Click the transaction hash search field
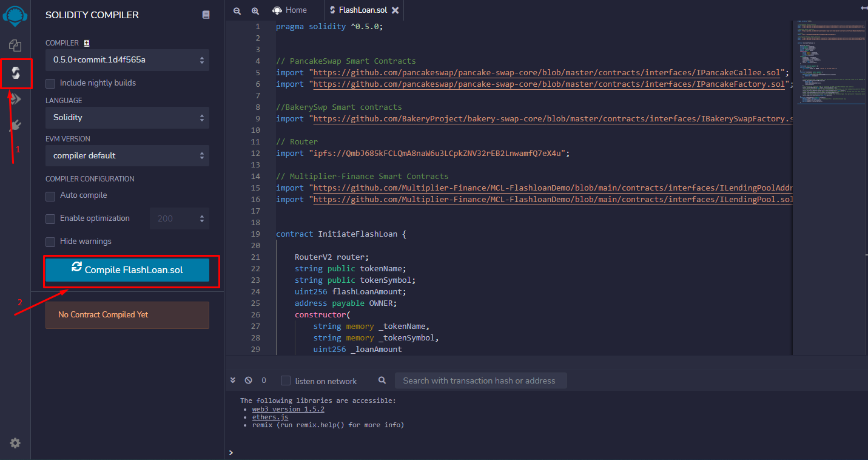The height and width of the screenshot is (460, 868). (x=480, y=381)
